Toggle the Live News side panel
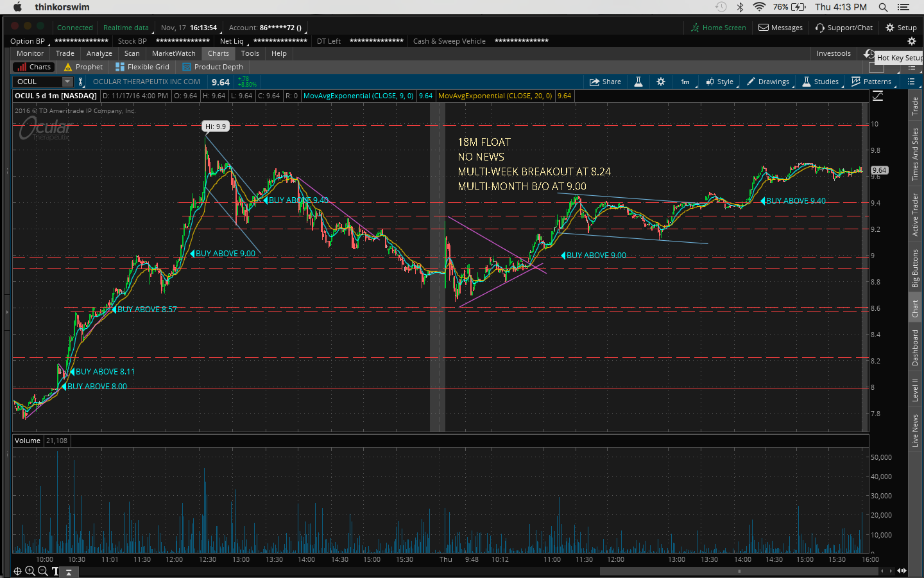Image resolution: width=924 pixels, height=578 pixels. coord(915,430)
